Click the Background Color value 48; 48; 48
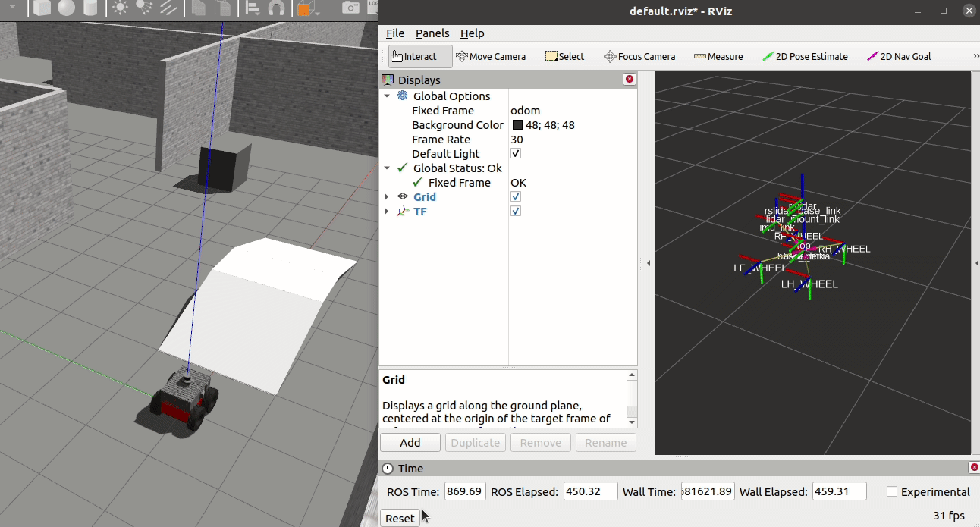The image size is (980, 527). click(x=550, y=125)
